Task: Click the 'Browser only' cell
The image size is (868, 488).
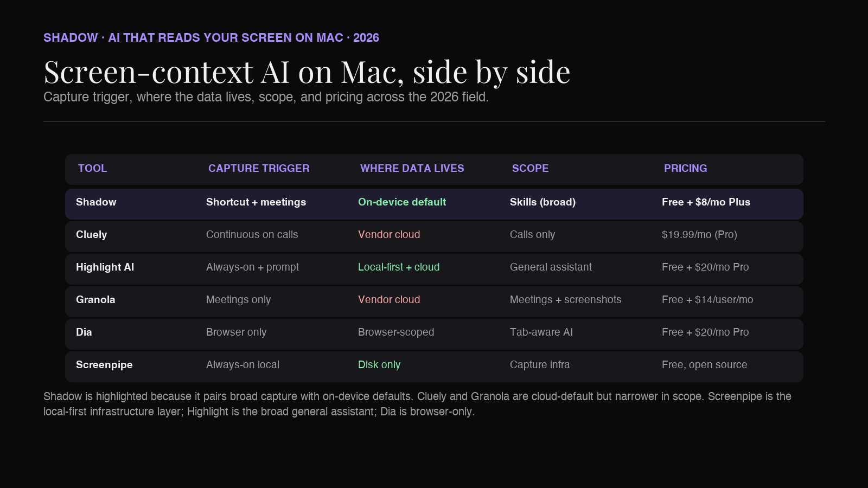Action: point(236,332)
